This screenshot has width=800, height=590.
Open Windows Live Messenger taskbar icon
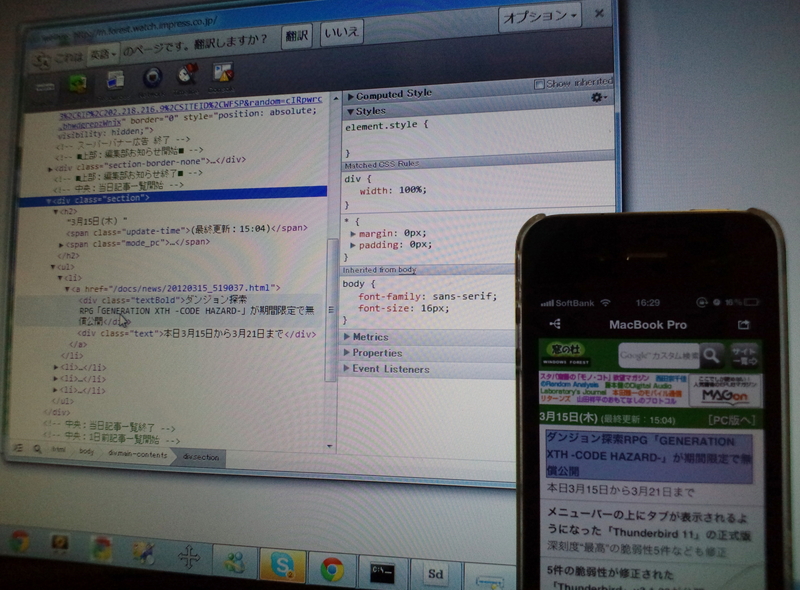[235, 561]
